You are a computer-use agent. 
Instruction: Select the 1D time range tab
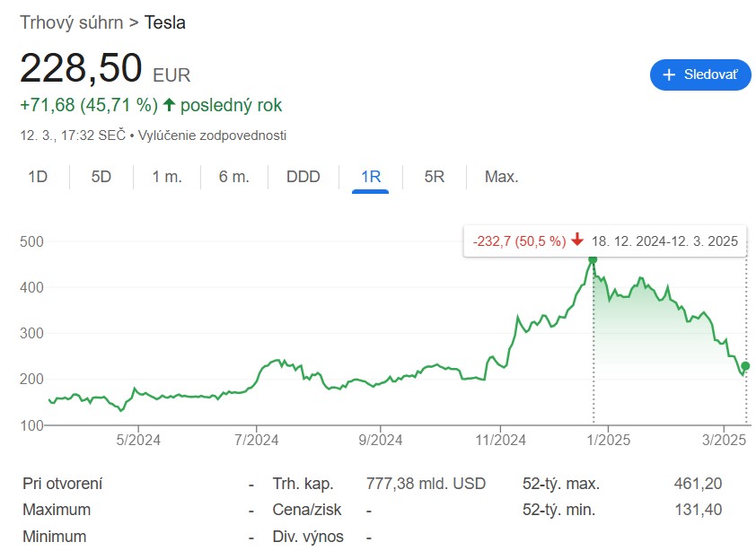(x=38, y=177)
